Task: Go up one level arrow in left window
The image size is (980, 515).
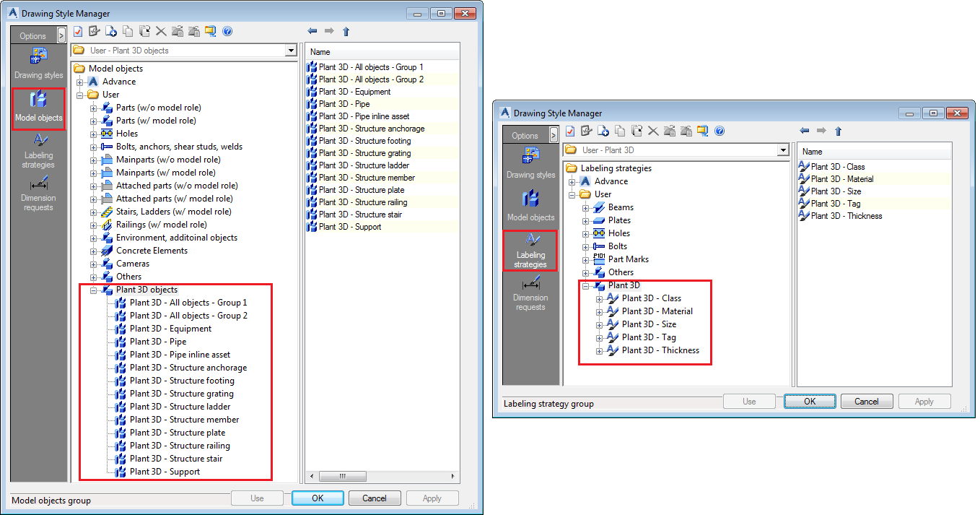Action: tap(346, 31)
